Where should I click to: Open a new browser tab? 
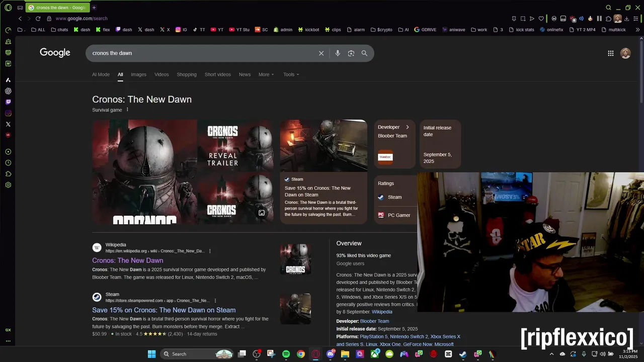[94, 8]
